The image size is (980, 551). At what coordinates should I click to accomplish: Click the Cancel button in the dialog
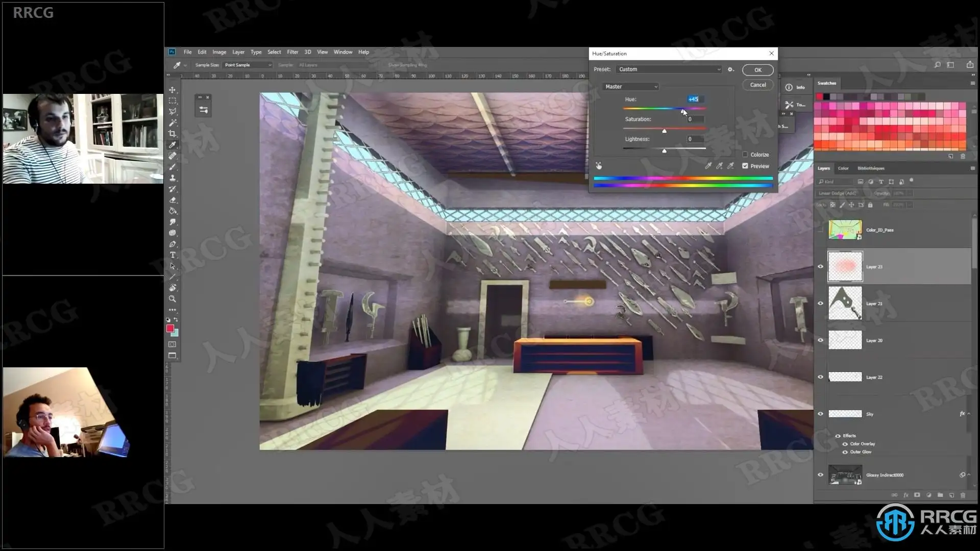point(757,85)
